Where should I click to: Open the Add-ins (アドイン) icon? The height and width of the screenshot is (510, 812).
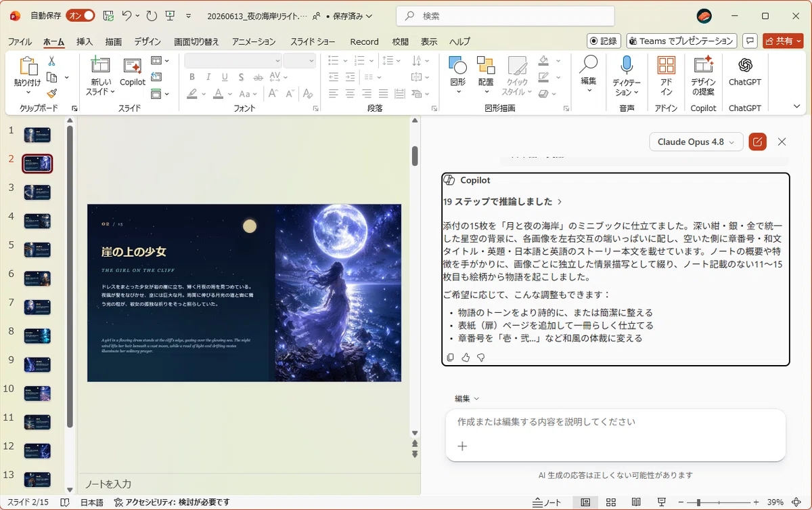[x=667, y=66]
